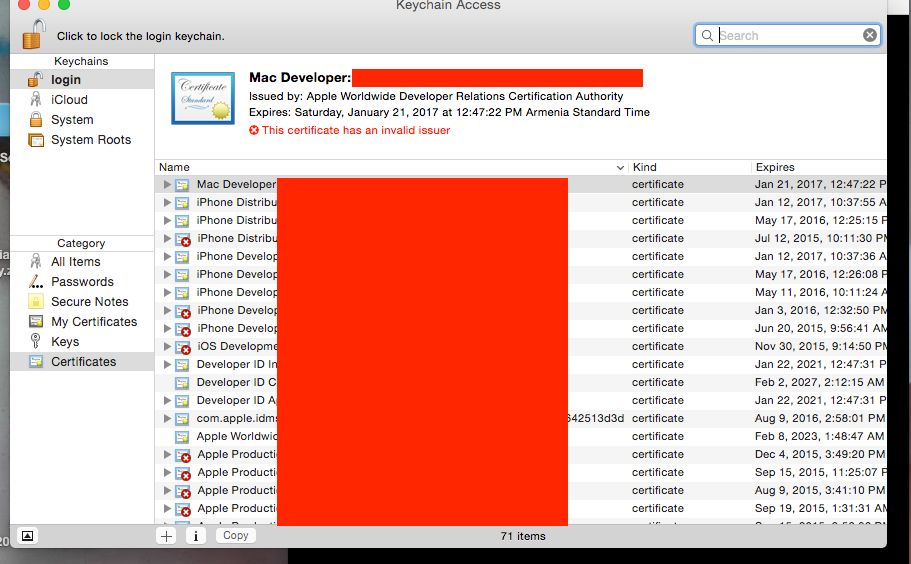Click the 'This certificate has an invalid issuer' message
Screen dimensions: 911x564
coord(356,130)
